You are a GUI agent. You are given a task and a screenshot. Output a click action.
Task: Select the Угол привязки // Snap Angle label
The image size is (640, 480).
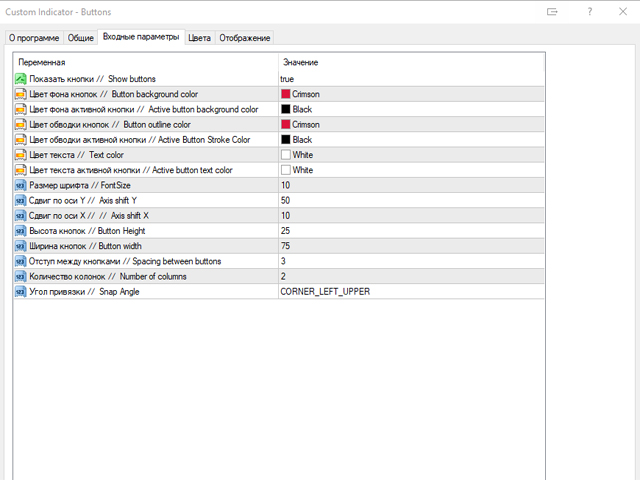tap(84, 292)
